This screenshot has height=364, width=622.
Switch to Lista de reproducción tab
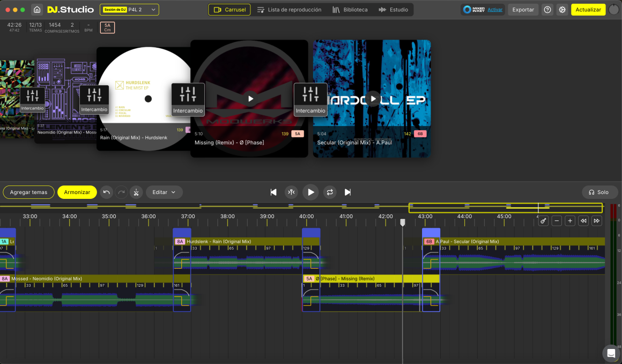pyautogui.click(x=289, y=10)
